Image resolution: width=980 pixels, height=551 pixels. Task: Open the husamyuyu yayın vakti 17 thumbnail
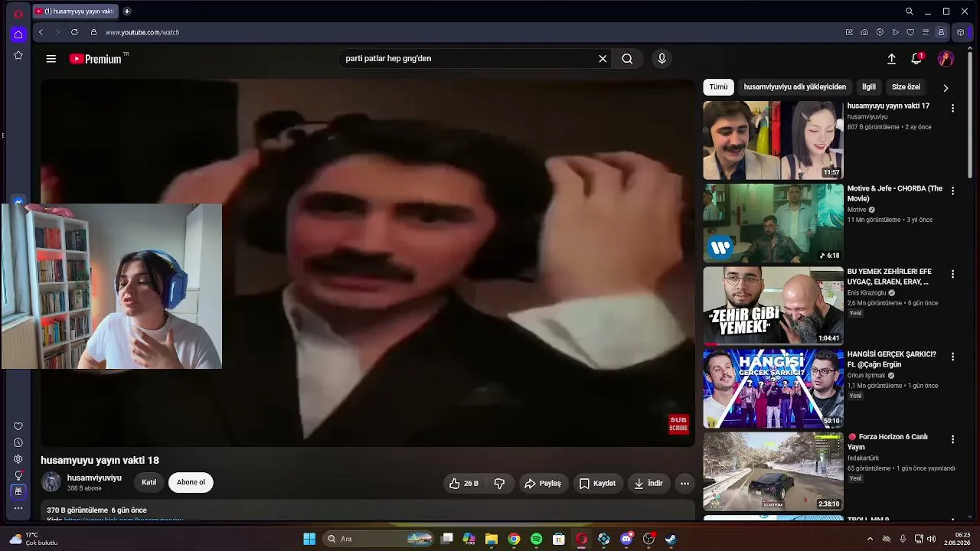pos(773,141)
